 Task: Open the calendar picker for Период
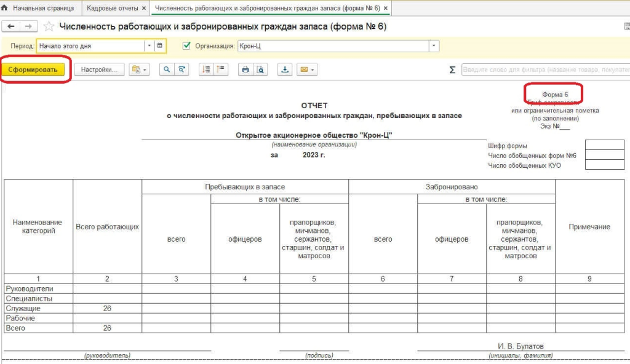[x=159, y=45]
